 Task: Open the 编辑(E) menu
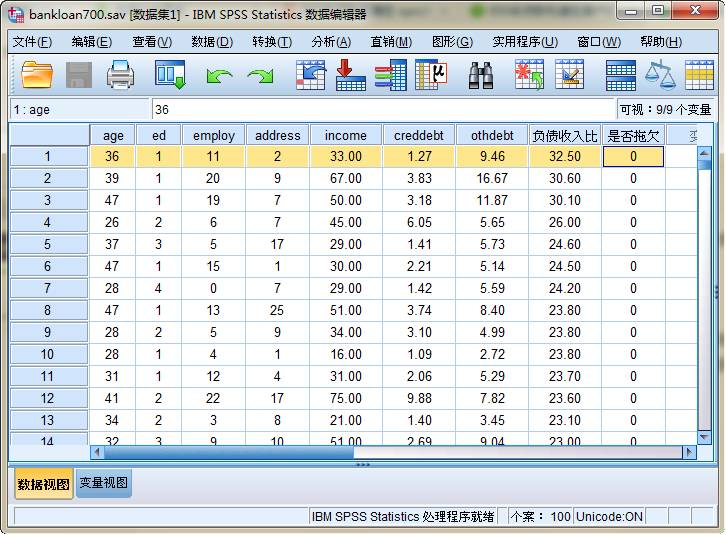pyautogui.click(x=91, y=42)
